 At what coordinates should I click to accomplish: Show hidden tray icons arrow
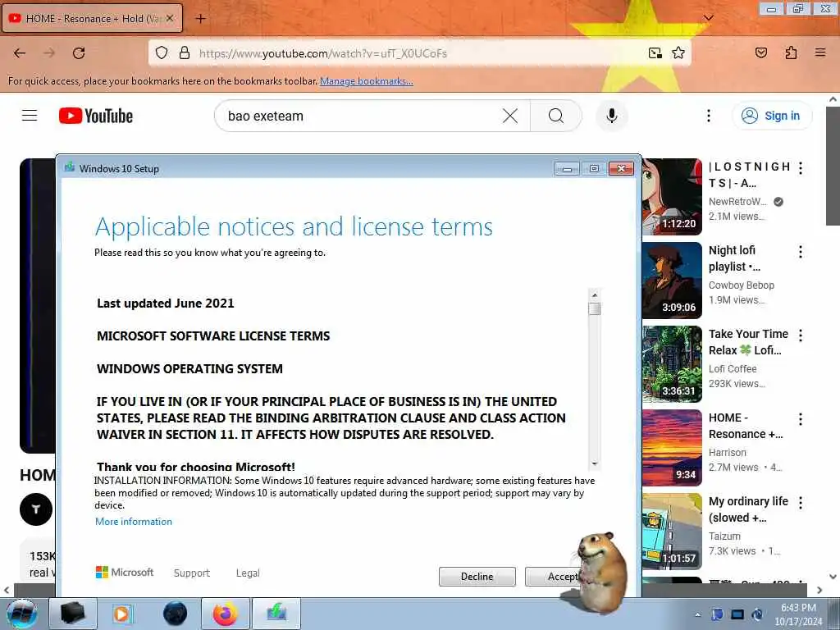(697, 614)
